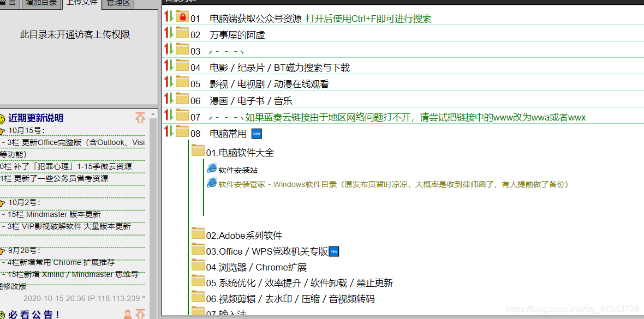Click the sort arrows icon in row 03
The width and height of the screenshot is (644, 319).
[x=169, y=49]
